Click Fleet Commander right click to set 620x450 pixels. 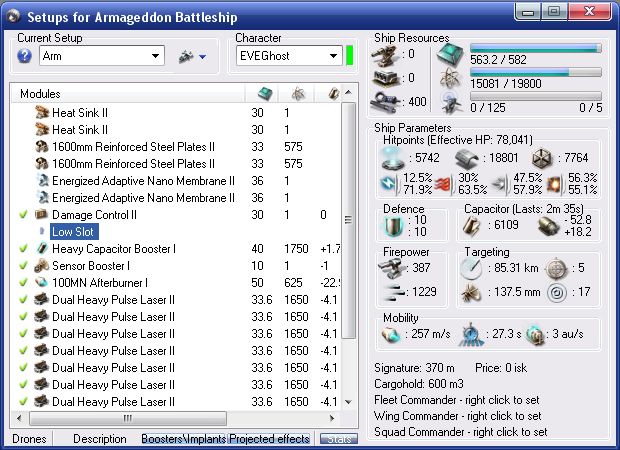[457, 400]
